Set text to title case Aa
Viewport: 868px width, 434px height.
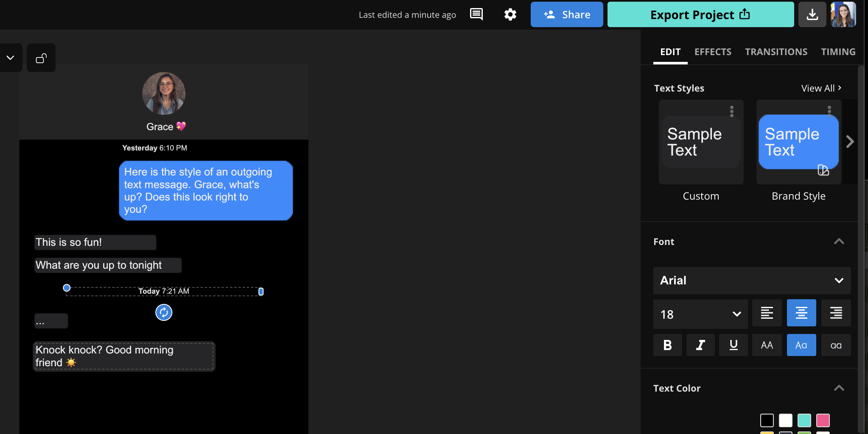pos(801,345)
